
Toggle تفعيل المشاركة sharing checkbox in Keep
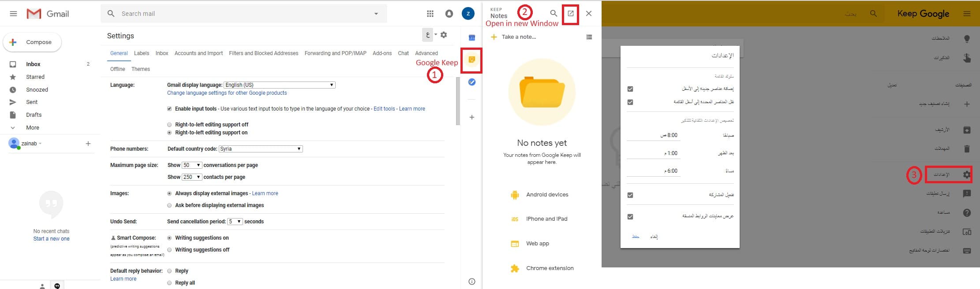630,195
